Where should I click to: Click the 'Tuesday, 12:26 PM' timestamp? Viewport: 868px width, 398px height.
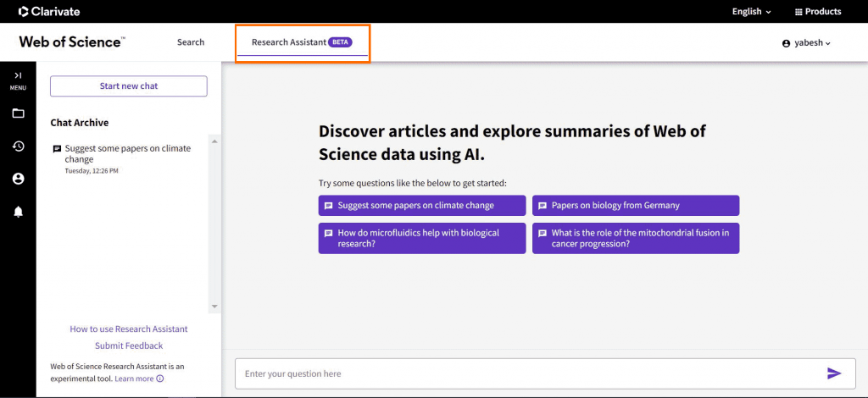pyautogui.click(x=92, y=171)
